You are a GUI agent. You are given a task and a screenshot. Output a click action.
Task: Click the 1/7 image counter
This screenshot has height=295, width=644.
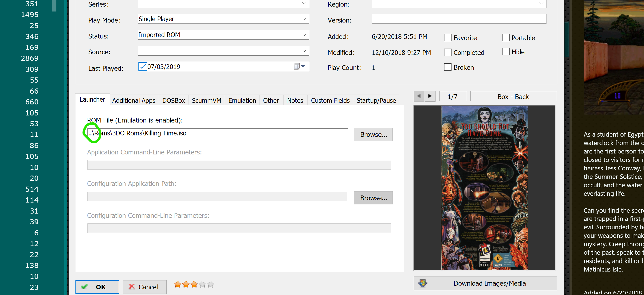(452, 97)
